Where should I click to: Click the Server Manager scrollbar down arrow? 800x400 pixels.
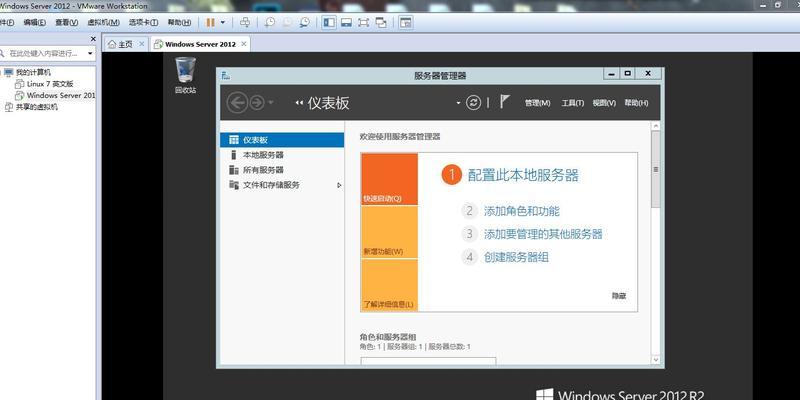point(656,360)
